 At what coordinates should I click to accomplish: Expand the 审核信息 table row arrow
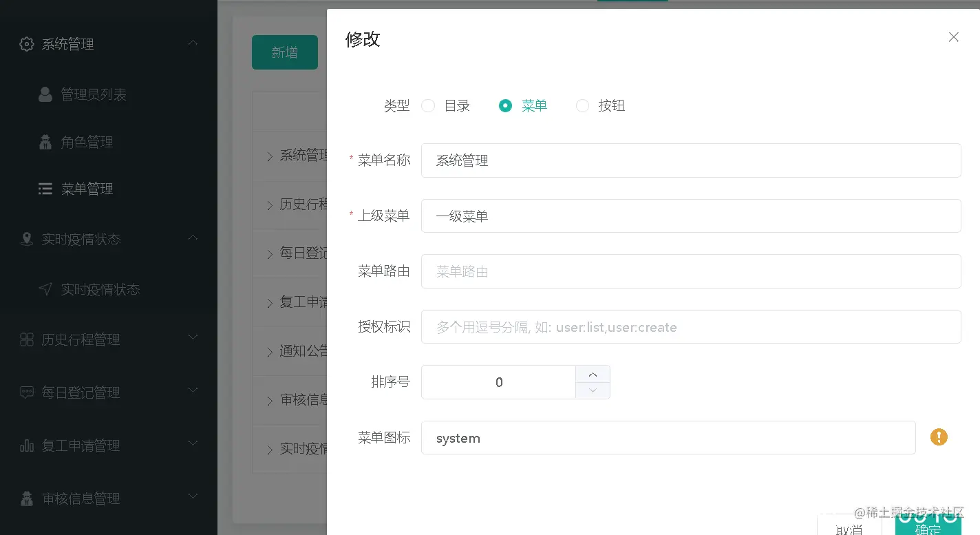pos(270,401)
